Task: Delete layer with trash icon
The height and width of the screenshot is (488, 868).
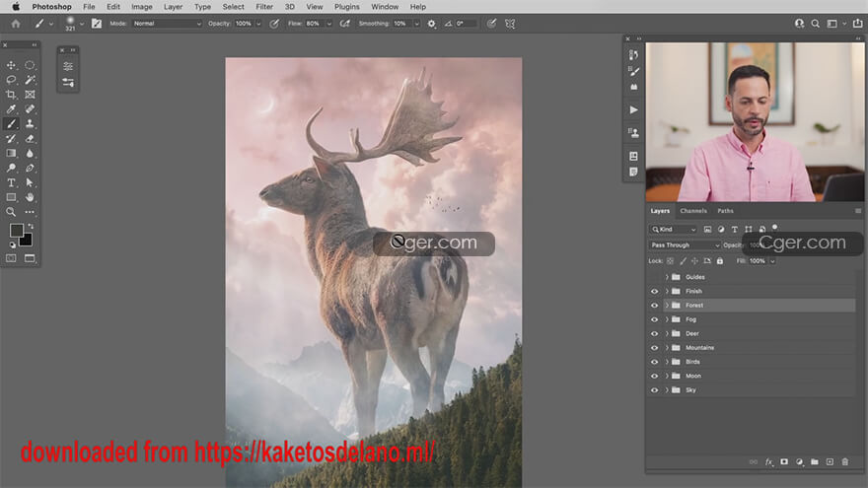Action: coord(844,462)
